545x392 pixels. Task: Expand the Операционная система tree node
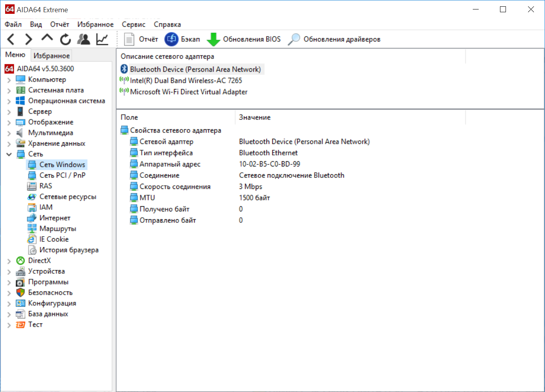click(x=9, y=101)
